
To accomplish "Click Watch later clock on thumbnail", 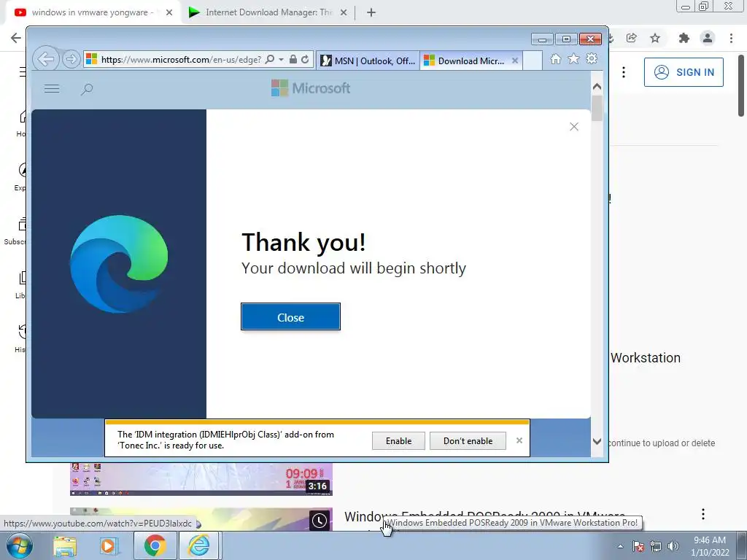I will coord(320,521).
